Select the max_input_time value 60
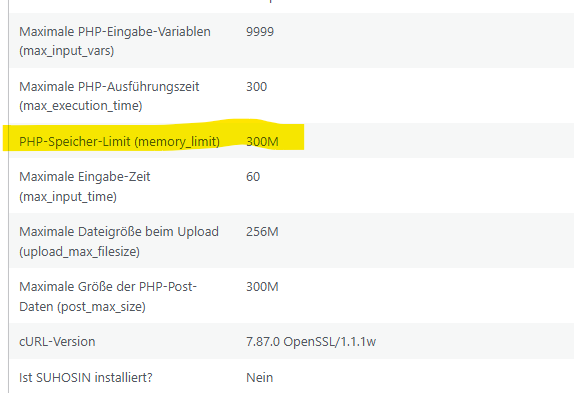574x393 pixels. tap(253, 177)
